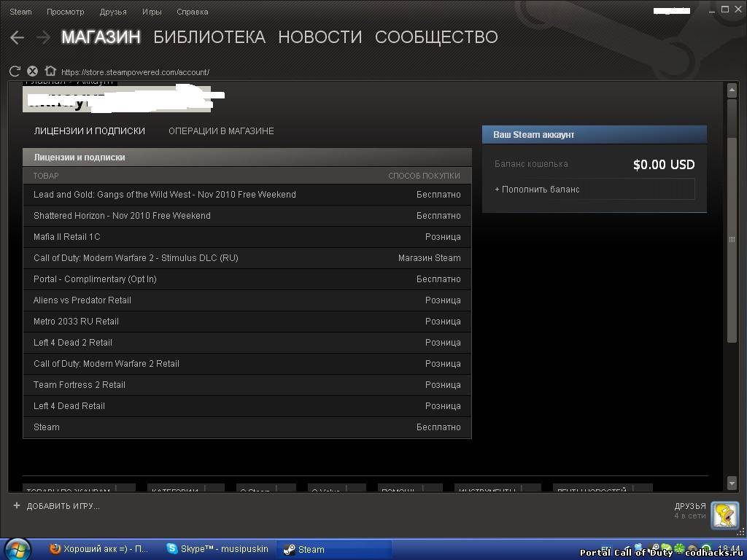Image resolution: width=747 pixels, height=560 pixels.
Task: Select the Aliens vs Predator Retail row
Action: (x=247, y=300)
